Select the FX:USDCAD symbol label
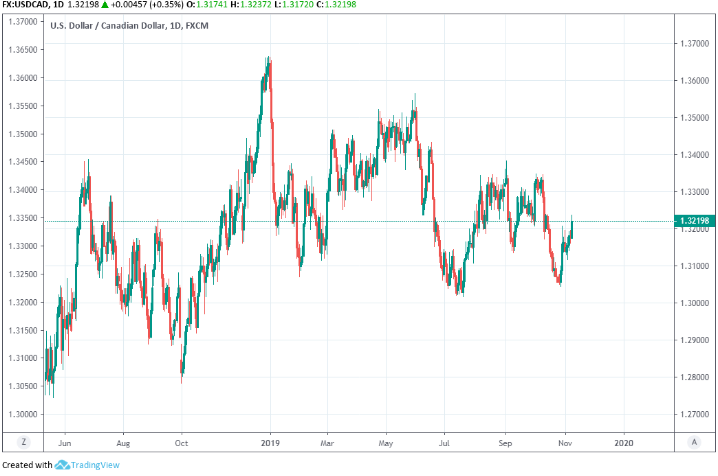 coord(32,7)
